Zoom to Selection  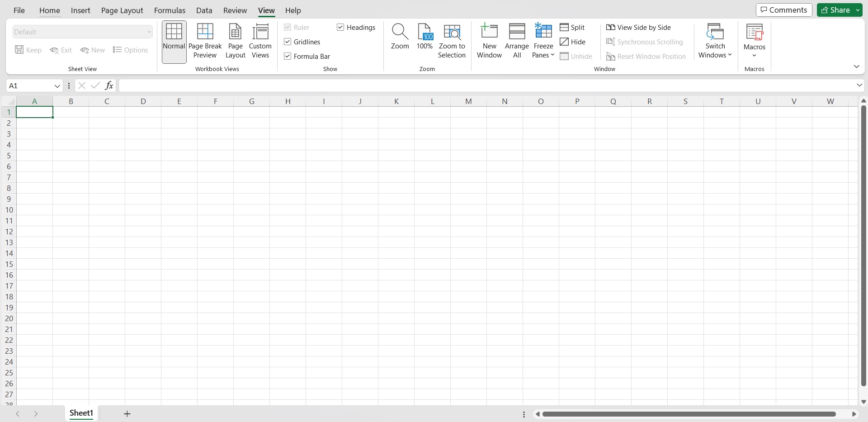pos(452,41)
